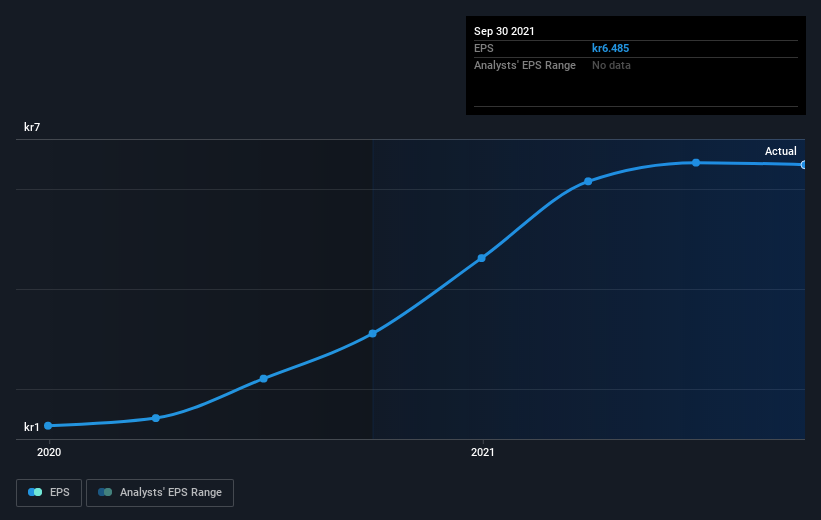Screen dimensions: 821x520
Task: Click the Analysts' EPS Range legend color icon
Action: coord(105,492)
